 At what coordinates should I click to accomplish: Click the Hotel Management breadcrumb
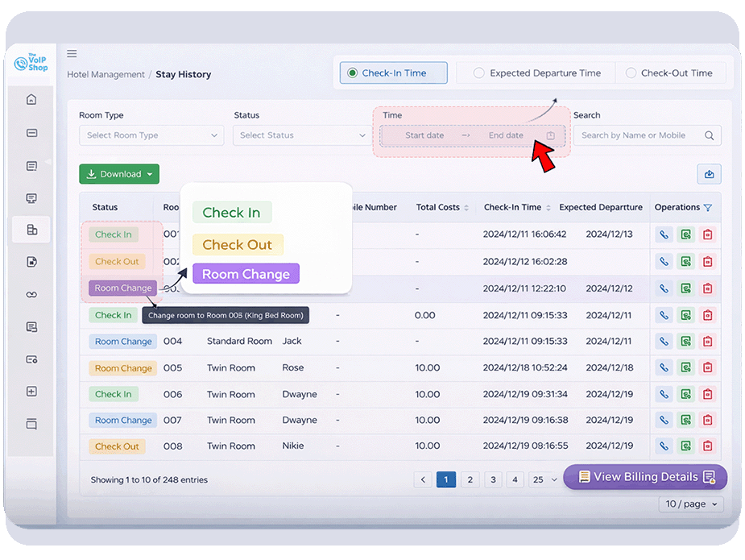(106, 75)
